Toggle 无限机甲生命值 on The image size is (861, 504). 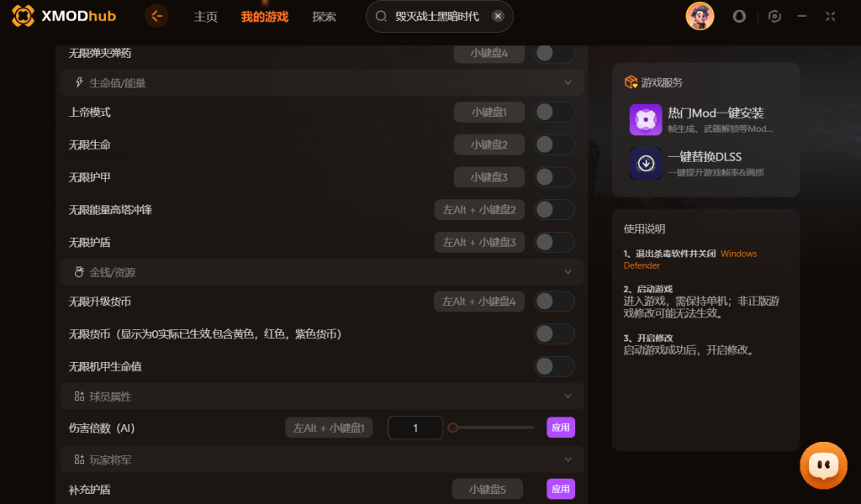(x=554, y=366)
